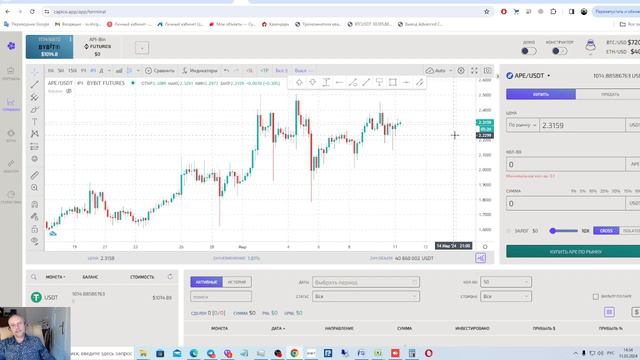
Task: Search coins with magnifier icon
Action: 34,277
